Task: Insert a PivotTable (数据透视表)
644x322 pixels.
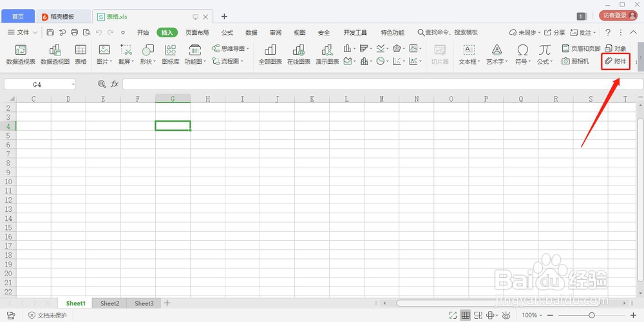Action: point(21,55)
